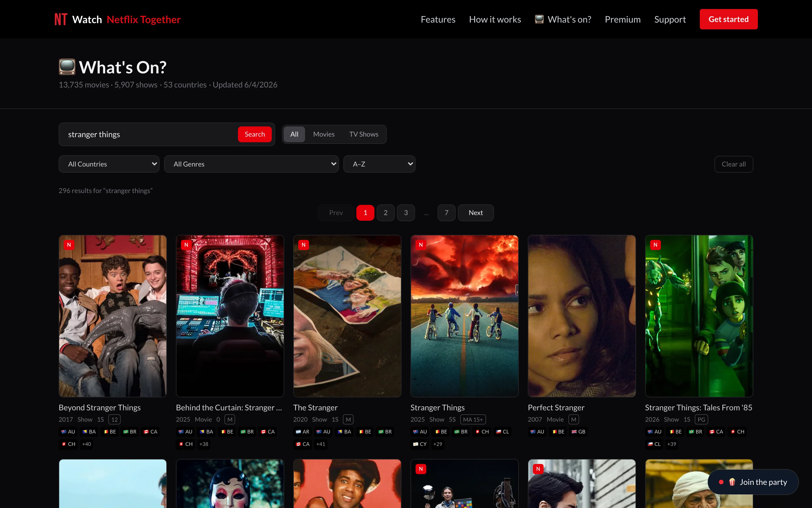Screen dimensions: 812x508
Task: Go to the Next results page
Action: (476, 213)
